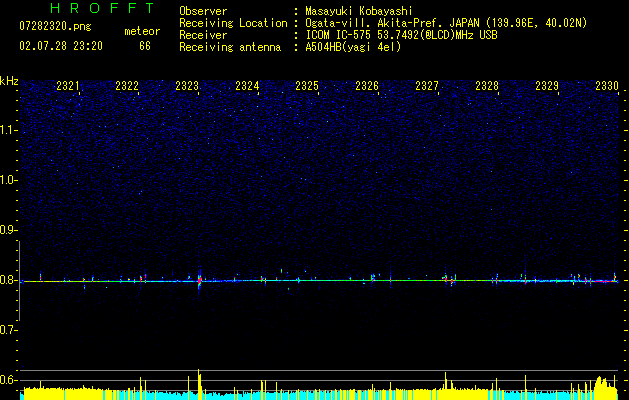
Task: Select the file name 07282320.png
Action: coord(55,27)
